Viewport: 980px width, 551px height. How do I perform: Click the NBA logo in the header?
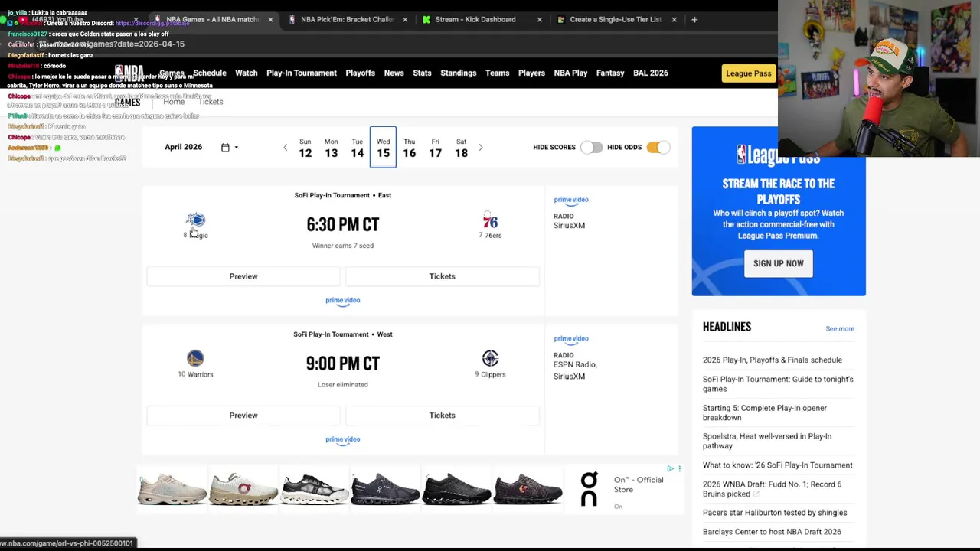(129, 73)
